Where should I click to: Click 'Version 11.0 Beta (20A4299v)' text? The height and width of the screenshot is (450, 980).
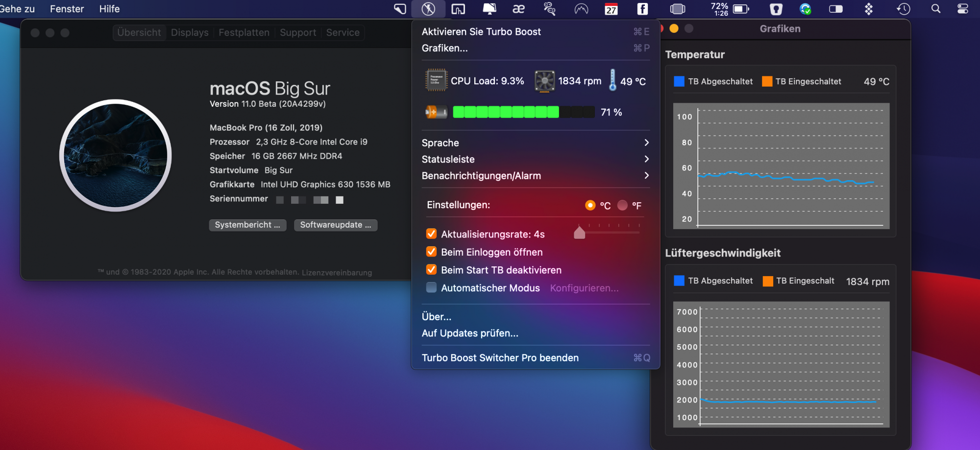pos(268,104)
